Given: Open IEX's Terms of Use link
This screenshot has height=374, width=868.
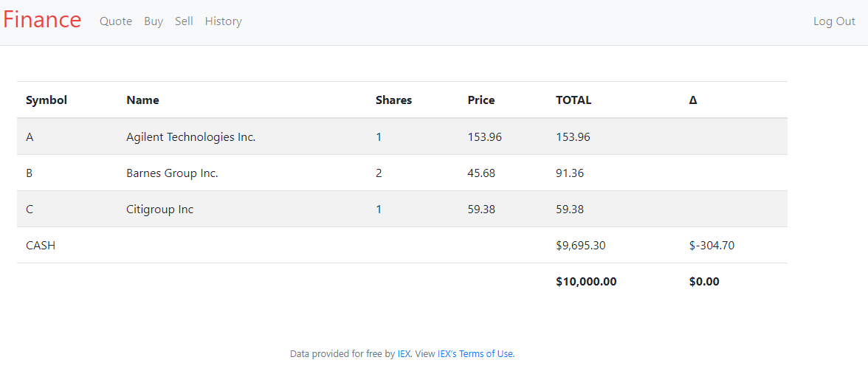Looking at the screenshot, I should point(475,354).
